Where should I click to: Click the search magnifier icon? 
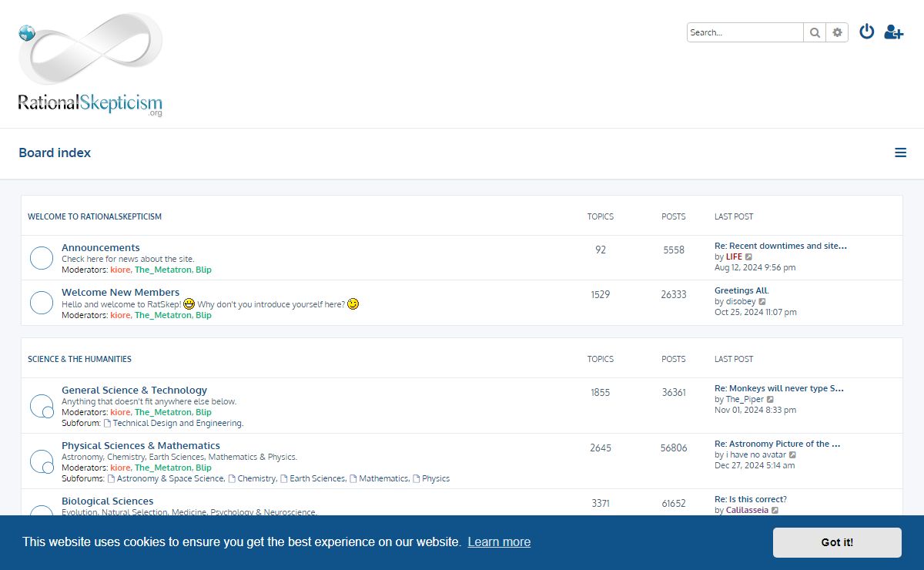815,32
